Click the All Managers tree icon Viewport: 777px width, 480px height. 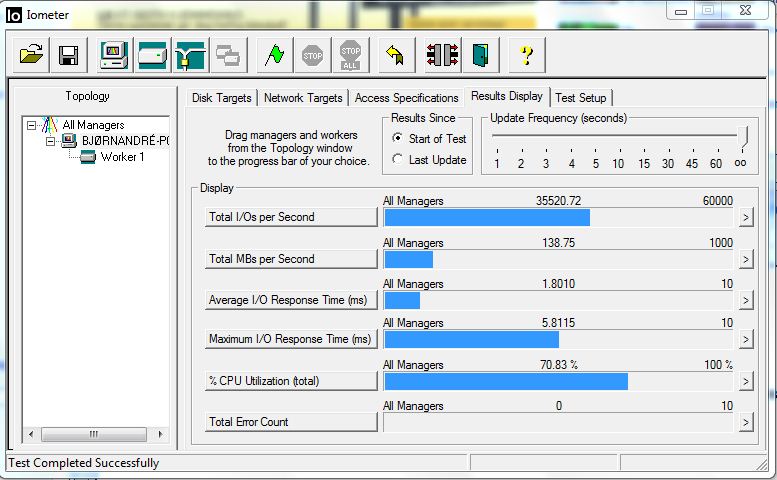50,125
